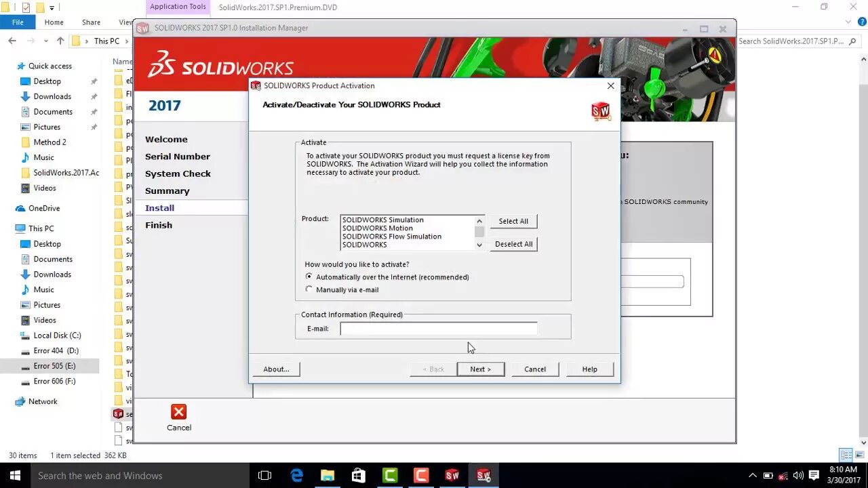Screen dimensions: 868x488
Task: Open Task View on the taskbar
Action: point(264,474)
